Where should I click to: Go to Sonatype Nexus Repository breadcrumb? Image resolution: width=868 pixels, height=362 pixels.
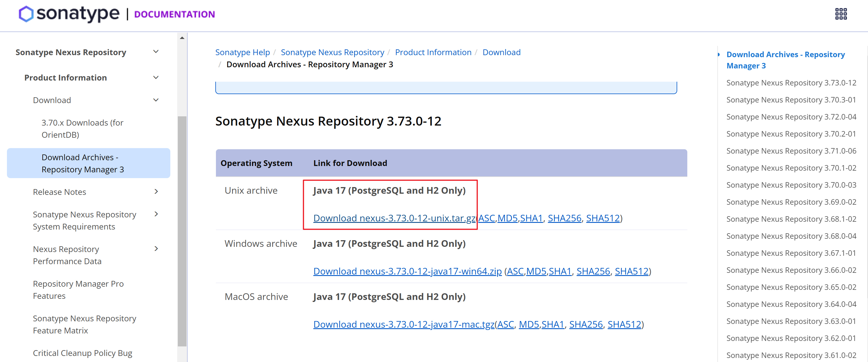click(333, 52)
